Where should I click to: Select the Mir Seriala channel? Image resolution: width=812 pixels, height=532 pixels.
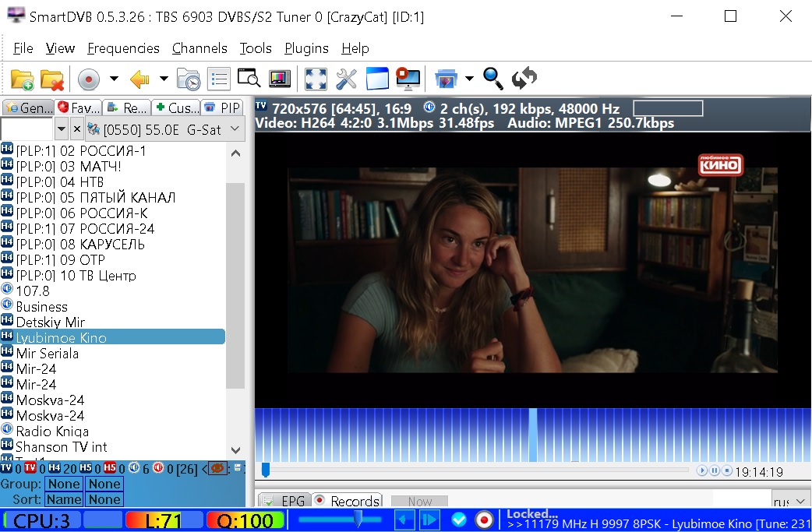(x=113, y=353)
